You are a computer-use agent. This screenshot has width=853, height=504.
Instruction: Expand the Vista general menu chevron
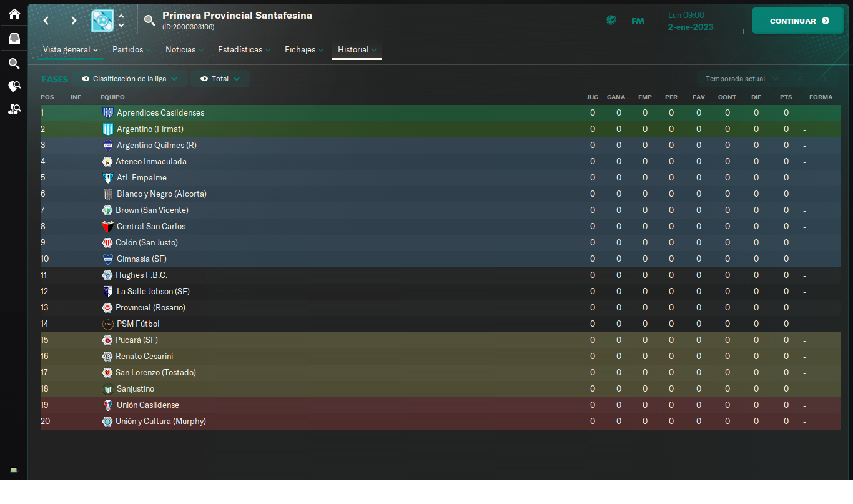96,50
